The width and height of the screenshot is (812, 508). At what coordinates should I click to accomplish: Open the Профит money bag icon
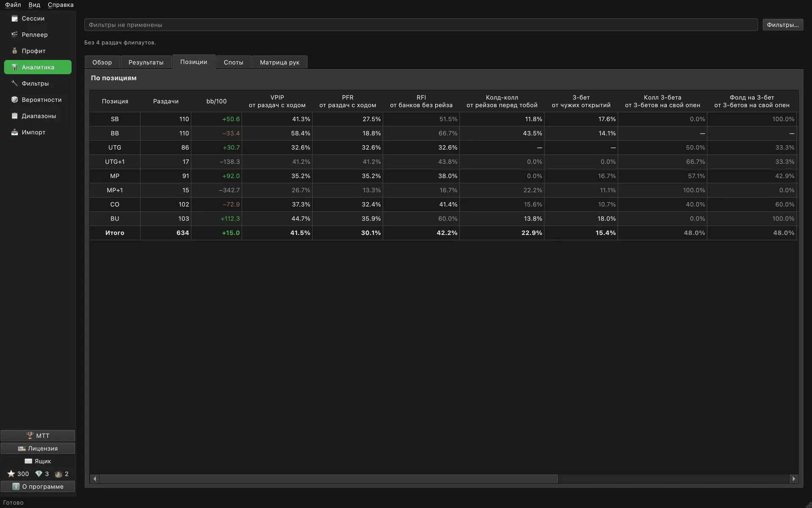(x=14, y=51)
